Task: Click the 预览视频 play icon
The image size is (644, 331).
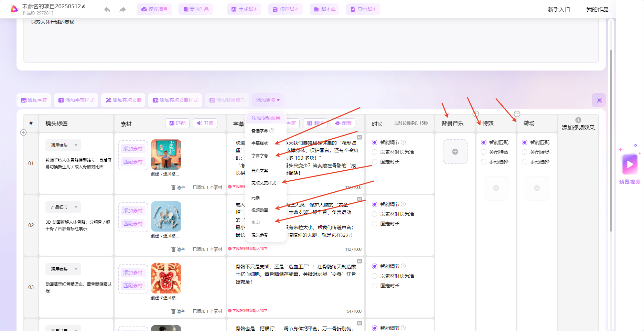Action: pyautogui.click(x=630, y=164)
